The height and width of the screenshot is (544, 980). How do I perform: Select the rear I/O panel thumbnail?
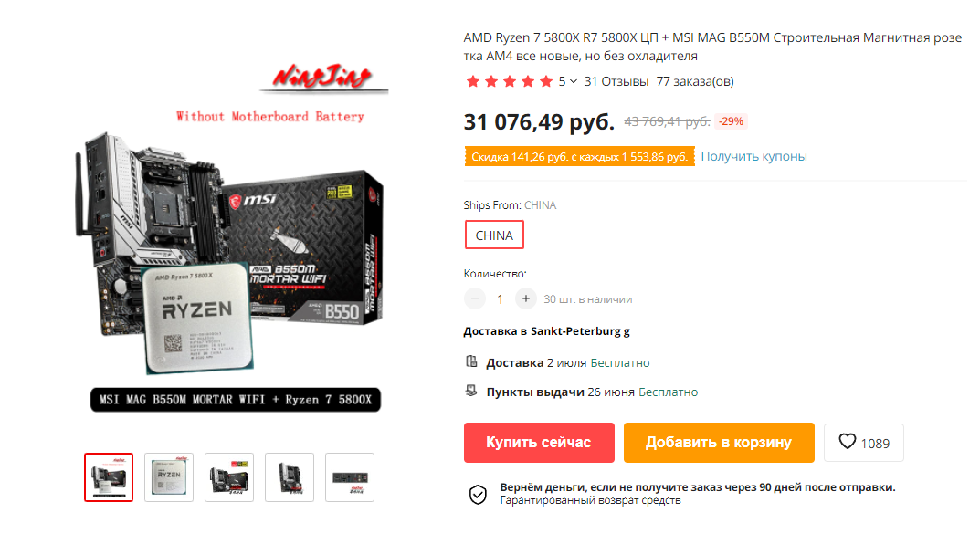pyautogui.click(x=350, y=477)
